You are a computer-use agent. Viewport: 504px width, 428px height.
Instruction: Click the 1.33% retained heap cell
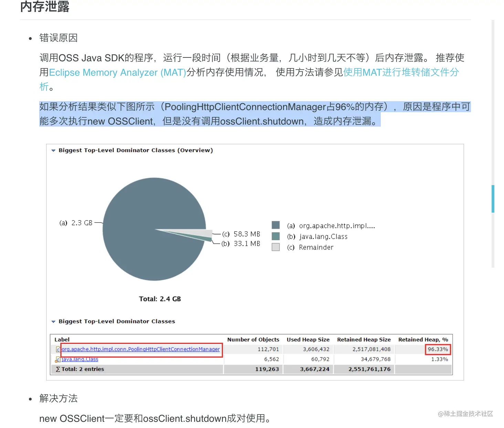(x=440, y=359)
